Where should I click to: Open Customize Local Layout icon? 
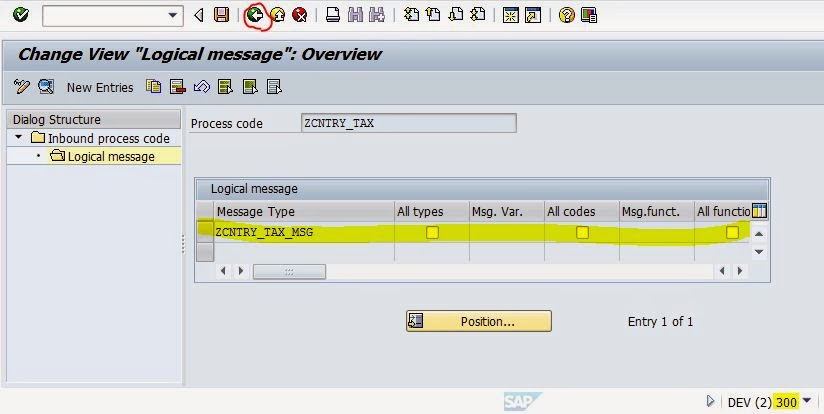tap(589, 15)
